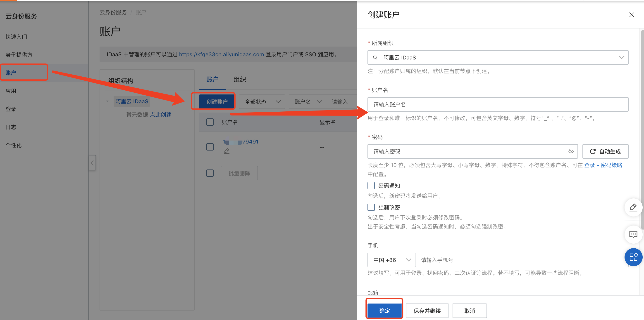This screenshot has height=320, width=644.
Task: Toggle select-all checkbox in table header
Action: (x=210, y=122)
